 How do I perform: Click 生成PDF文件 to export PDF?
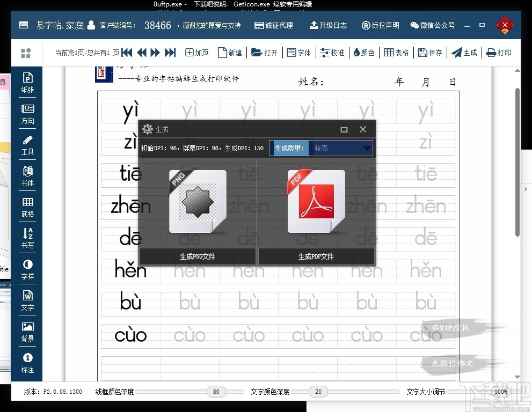click(x=316, y=256)
